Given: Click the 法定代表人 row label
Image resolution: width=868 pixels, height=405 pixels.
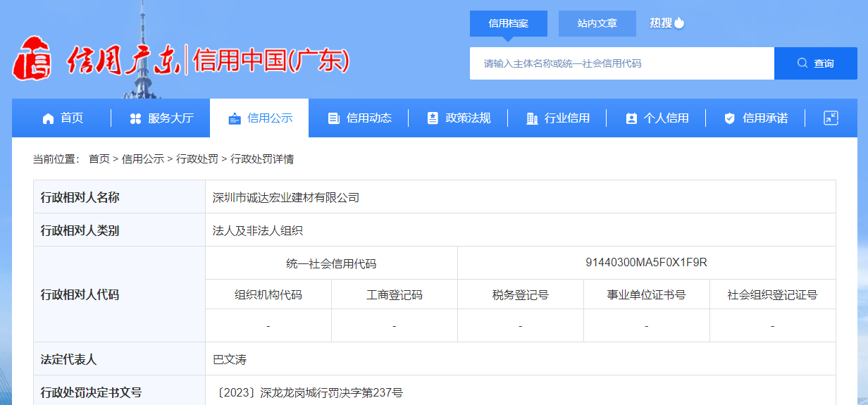Looking at the screenshot, I should tap(69, 359).
